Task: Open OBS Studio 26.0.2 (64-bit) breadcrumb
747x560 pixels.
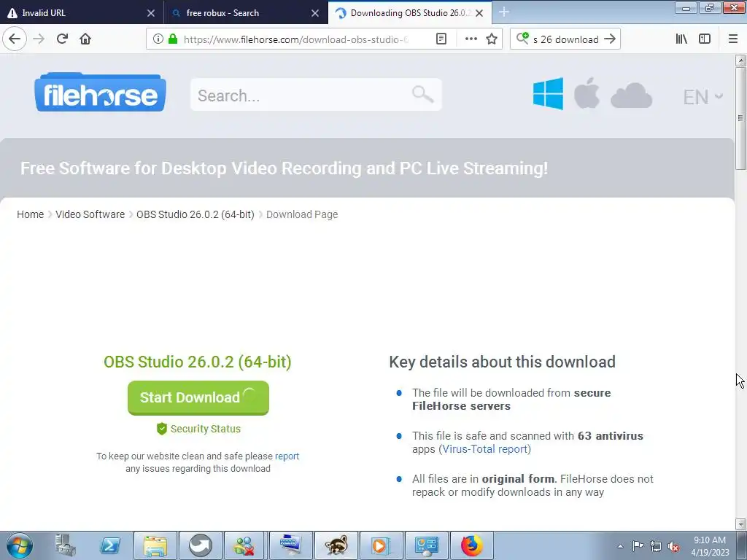Action: [x=196, y=214]
